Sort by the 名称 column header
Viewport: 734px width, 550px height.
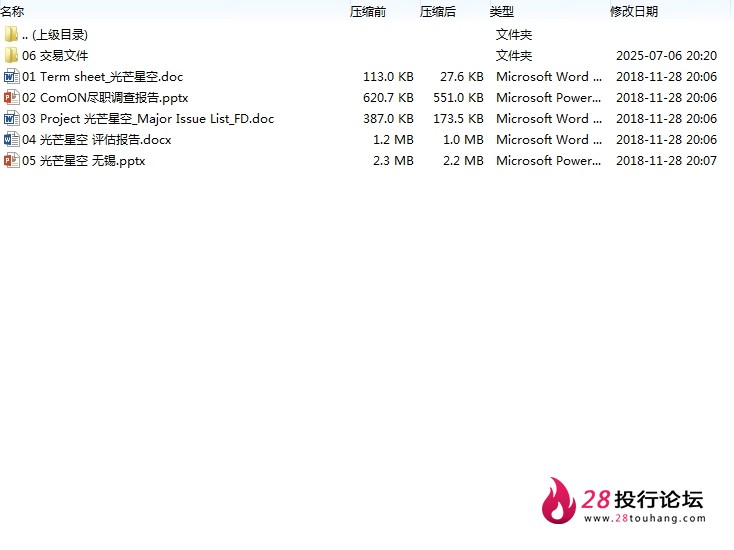click(x=12, y=11)
